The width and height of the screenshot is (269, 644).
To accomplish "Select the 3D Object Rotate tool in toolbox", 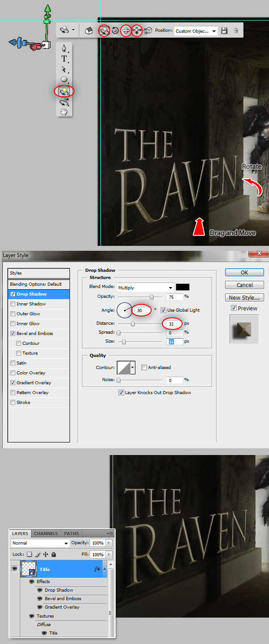I will point(64,91).
